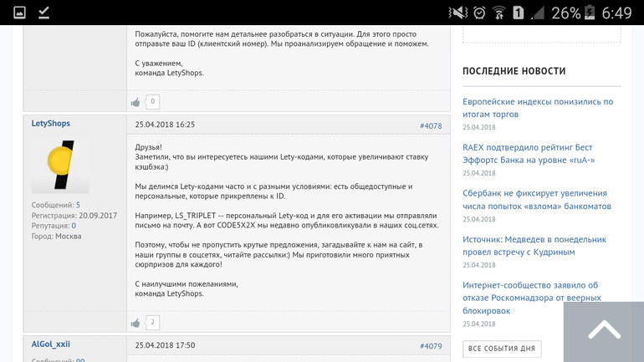Image resolution: width=644 pixels, height=362 pixels.
Task: Tap the checkmark notification icon
Action: 44,13
